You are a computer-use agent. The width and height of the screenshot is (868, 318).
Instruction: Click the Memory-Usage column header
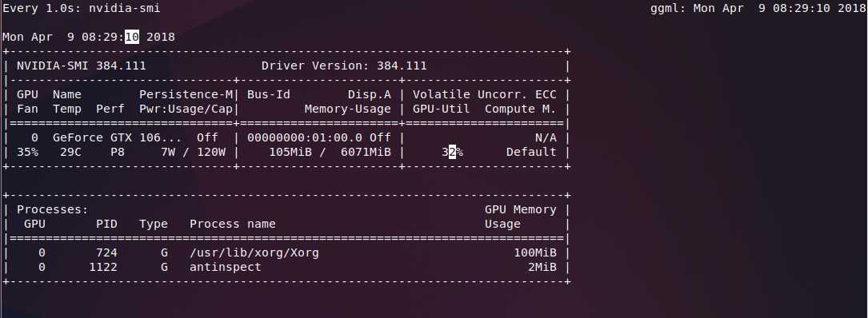point(348,109)
